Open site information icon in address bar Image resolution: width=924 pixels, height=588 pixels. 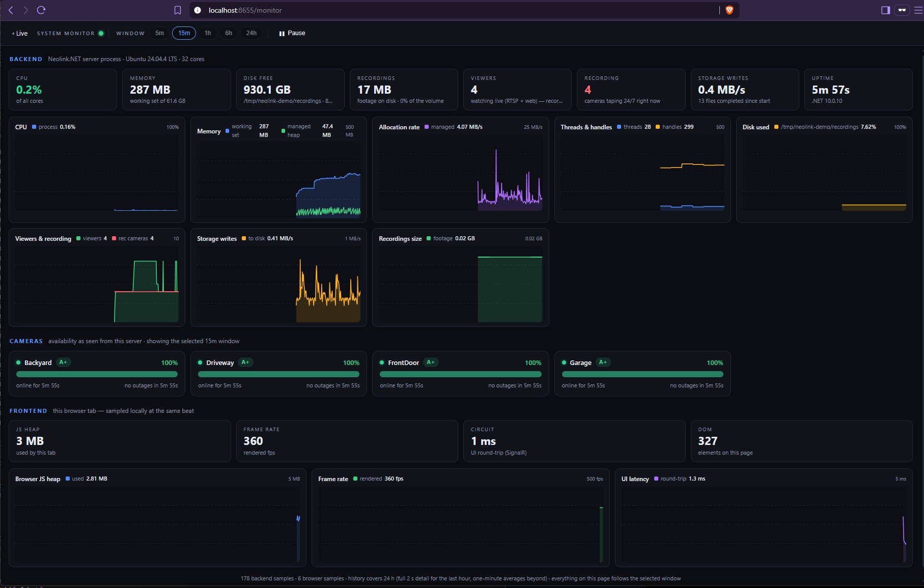click(x=198, y=10)
